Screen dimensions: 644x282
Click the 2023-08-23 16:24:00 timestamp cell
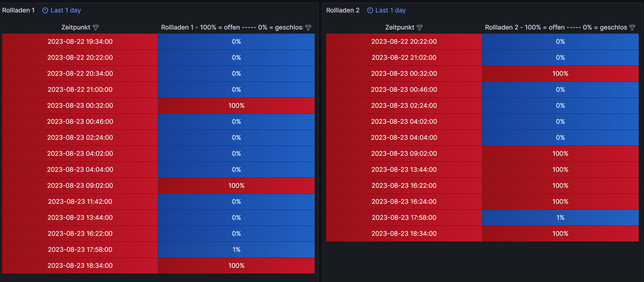pyautogui.click(x=404, y=202)
